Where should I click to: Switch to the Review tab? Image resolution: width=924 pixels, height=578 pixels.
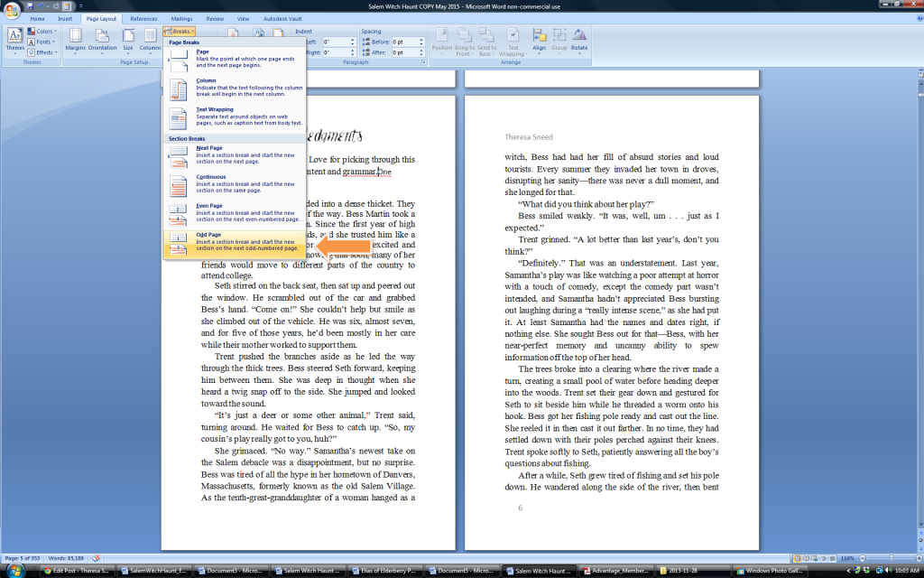point(215,19)
